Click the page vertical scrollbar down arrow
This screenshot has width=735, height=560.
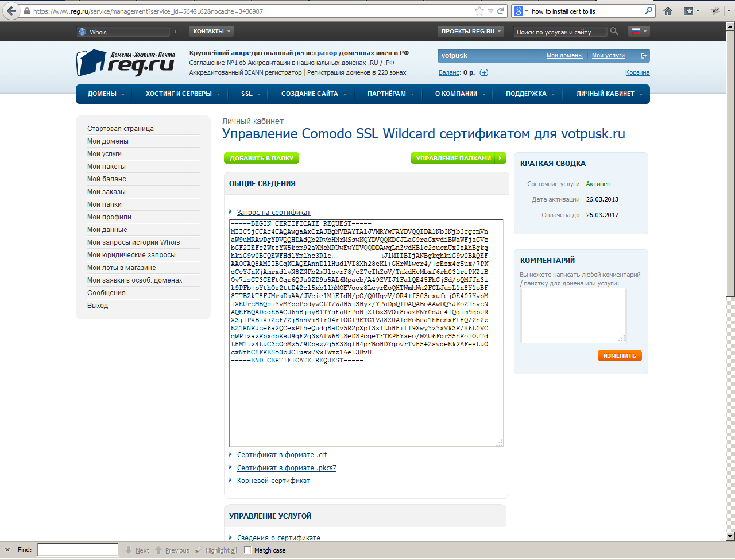pos(730,536)
